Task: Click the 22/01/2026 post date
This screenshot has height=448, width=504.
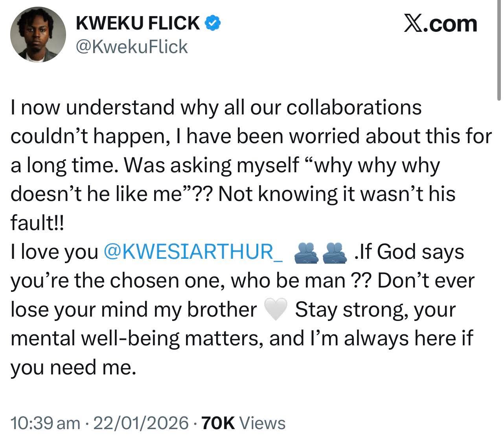Action: click(141, 423)
